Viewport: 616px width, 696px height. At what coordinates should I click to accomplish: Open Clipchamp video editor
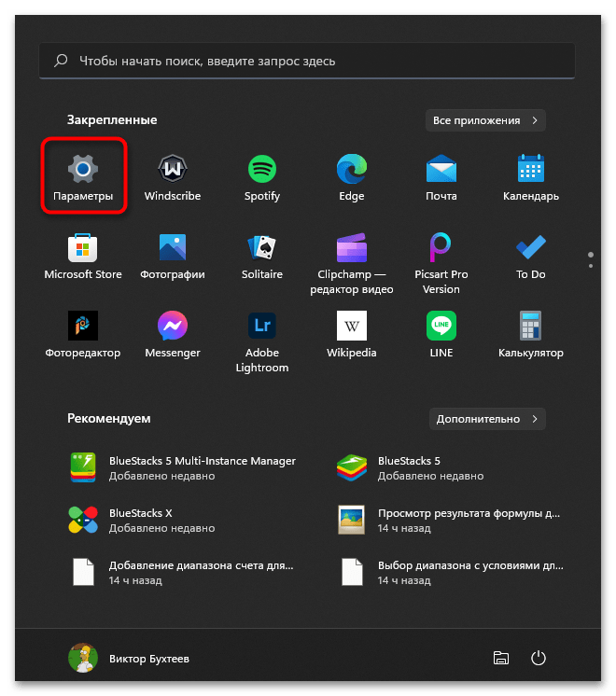coord(352,247)
